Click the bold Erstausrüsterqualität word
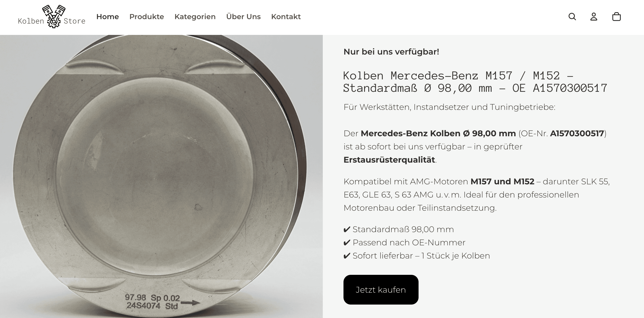The image size is (644, 318). (x=389, y=160)
